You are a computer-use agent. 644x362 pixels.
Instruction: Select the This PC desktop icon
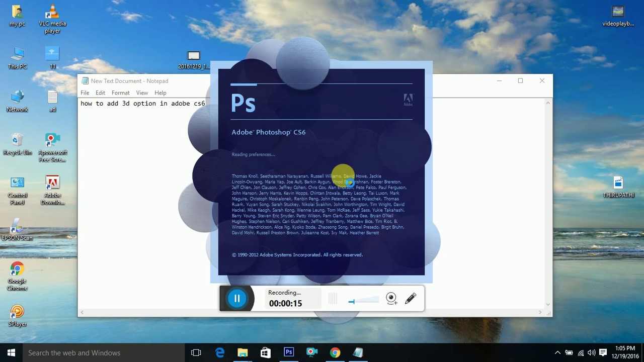(17, 58)
